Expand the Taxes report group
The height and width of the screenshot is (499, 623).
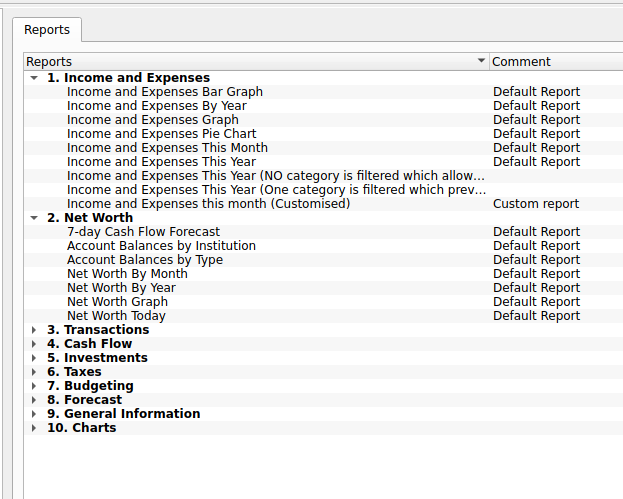coord(34,372)
